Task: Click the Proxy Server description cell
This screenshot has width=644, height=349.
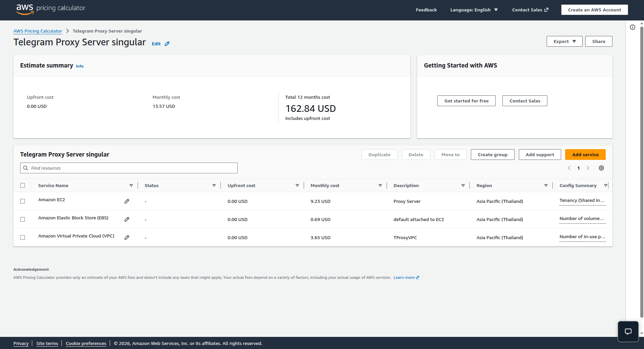Action: [407, 201]
